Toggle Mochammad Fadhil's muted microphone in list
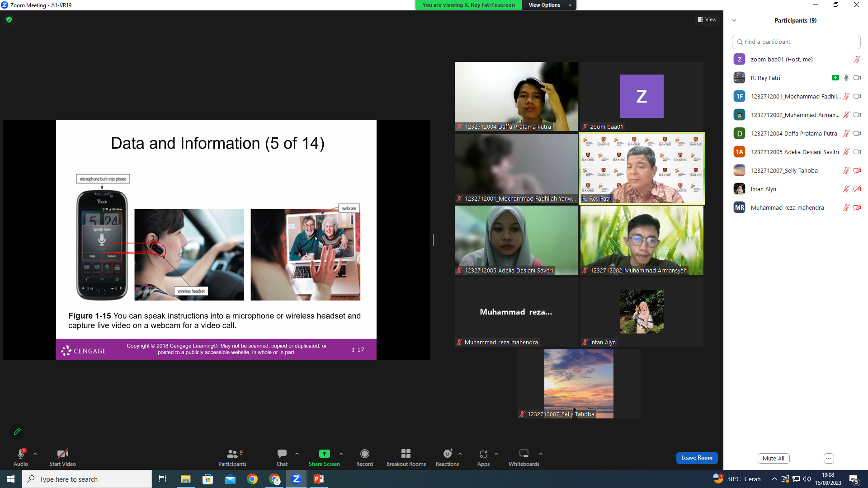This screenshot has width=868, height=488. click(x=846, y=97)
